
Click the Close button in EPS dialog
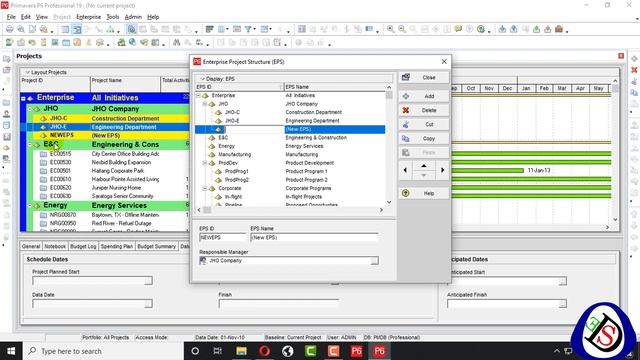point(424,77)
